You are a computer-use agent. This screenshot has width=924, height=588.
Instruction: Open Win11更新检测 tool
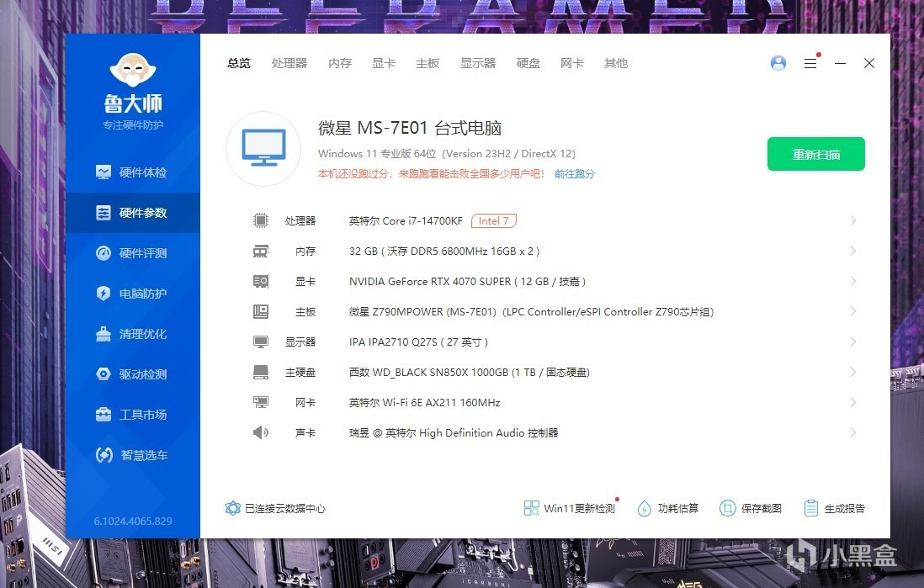(570, 508)
